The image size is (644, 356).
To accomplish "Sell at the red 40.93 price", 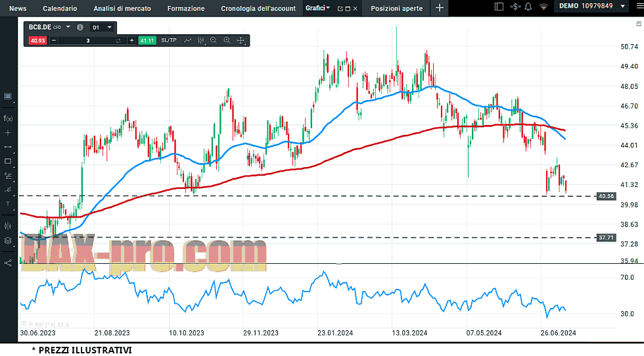I will pos(37,40).
